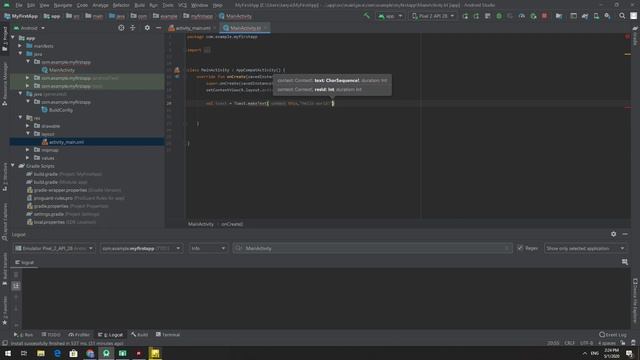
Task: Expand the values folder node
Action: click(x=28, y=158)
